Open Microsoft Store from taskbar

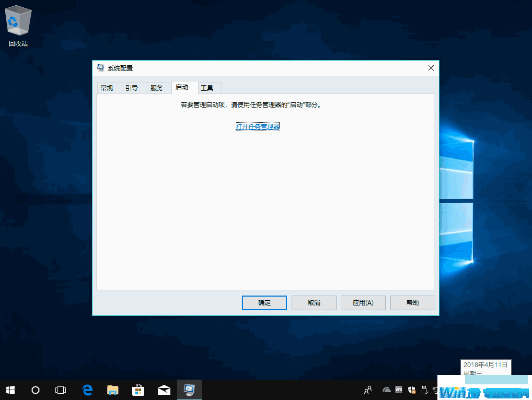pyautogui.click(x=138, y=390)
